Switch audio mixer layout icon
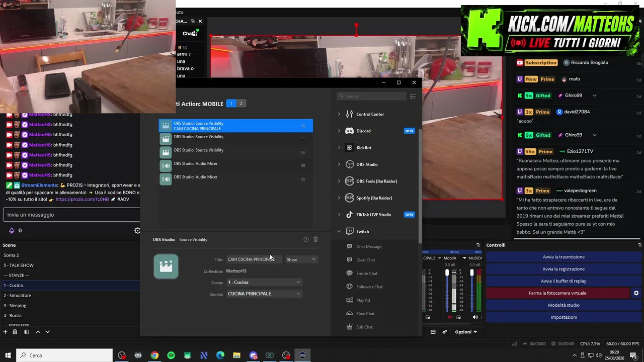This screenshot has height=362, width=644. point(433,332)
